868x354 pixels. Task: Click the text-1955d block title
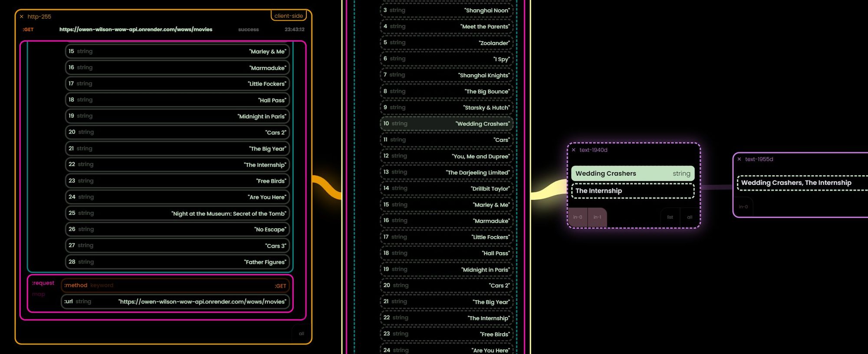point(759,159)
